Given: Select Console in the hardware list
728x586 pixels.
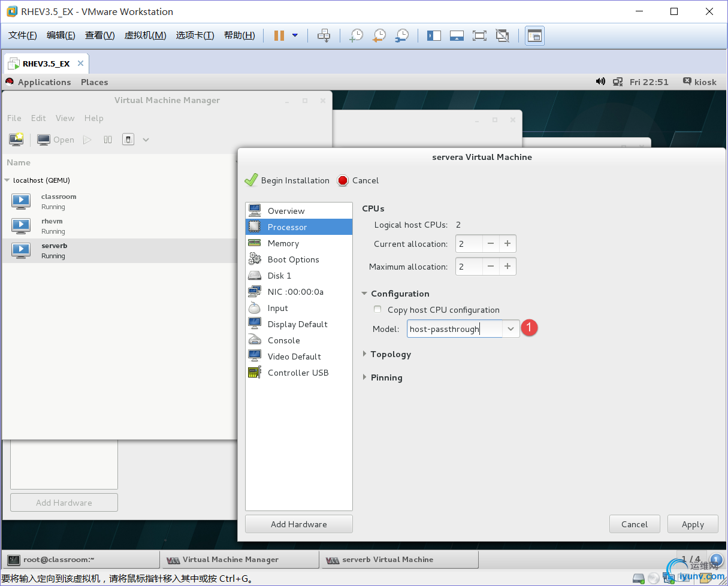Looking at the screenshot, I should coord(299,340).
